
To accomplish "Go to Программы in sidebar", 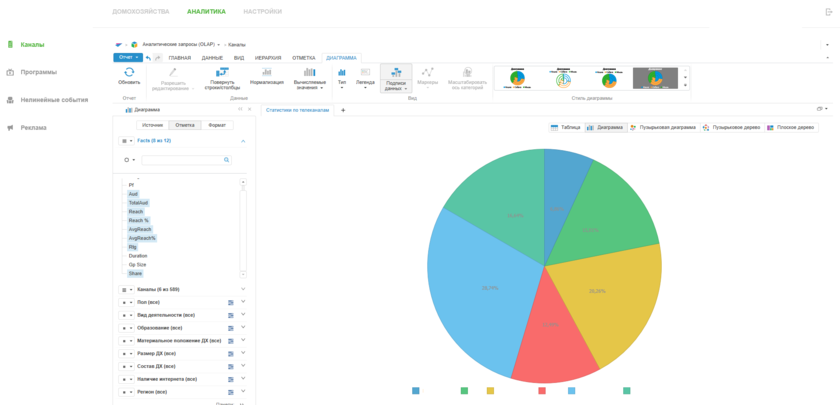I will (38, 72).
